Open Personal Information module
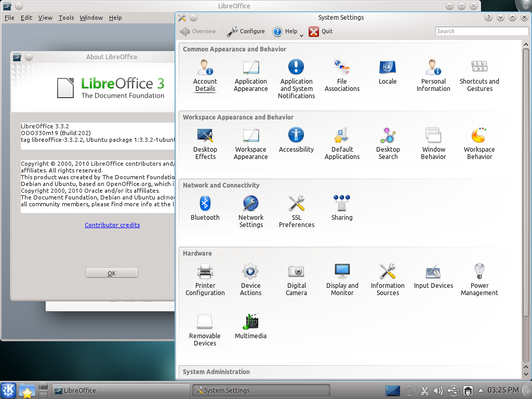Image resolution: width=532 pixels, height=399 pixels. click(433, 75)
